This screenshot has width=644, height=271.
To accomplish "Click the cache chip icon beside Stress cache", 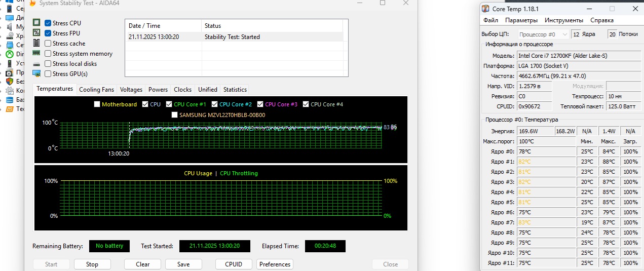I will [x=36, y=43].
